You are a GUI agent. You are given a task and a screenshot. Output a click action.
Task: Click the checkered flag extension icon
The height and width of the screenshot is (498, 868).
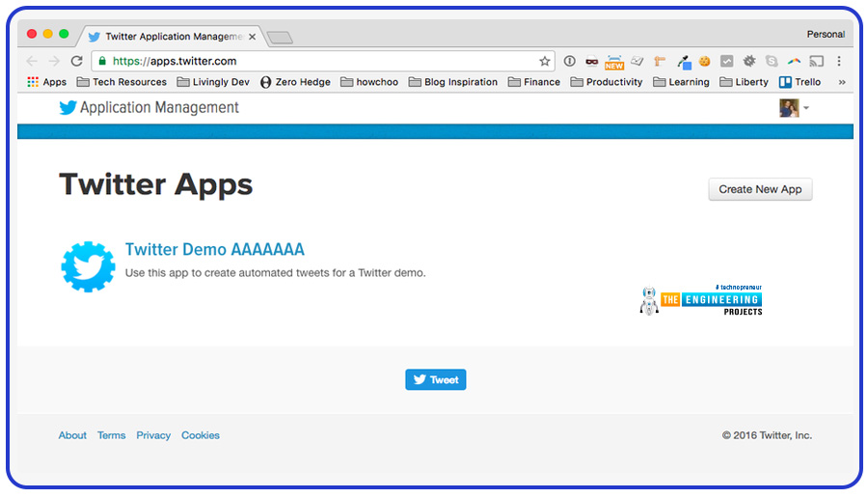pyautogui.click(x=637, y=61)
